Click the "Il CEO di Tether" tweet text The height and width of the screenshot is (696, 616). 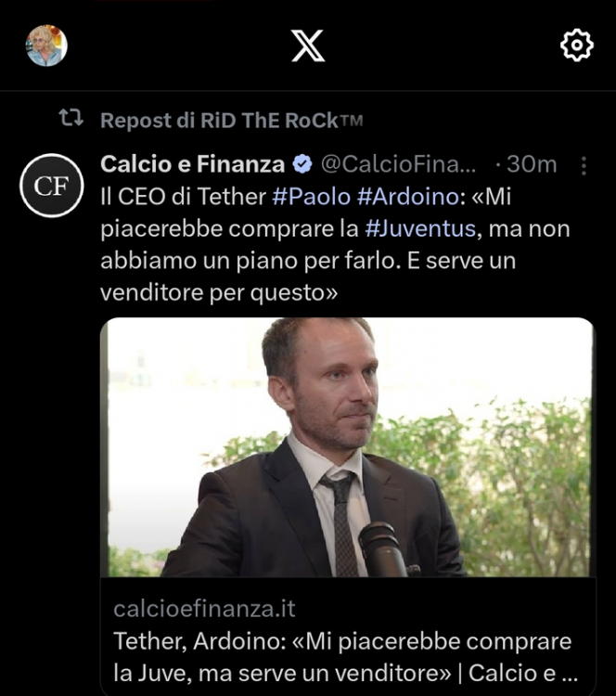(184, 196)
